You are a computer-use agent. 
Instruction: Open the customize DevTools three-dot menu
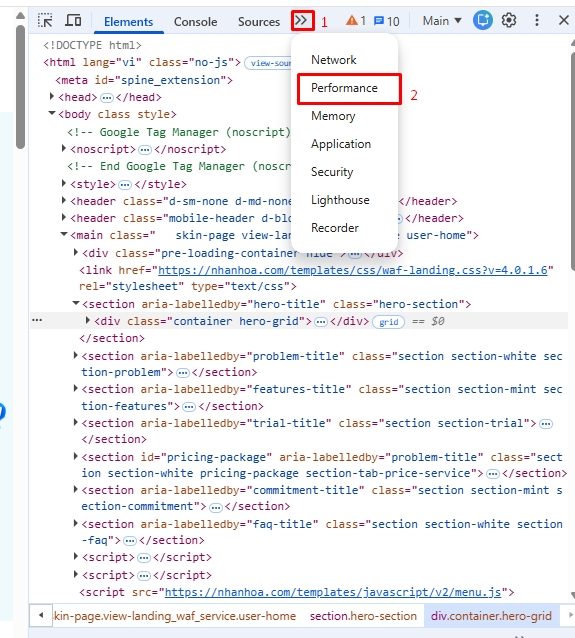537,20
